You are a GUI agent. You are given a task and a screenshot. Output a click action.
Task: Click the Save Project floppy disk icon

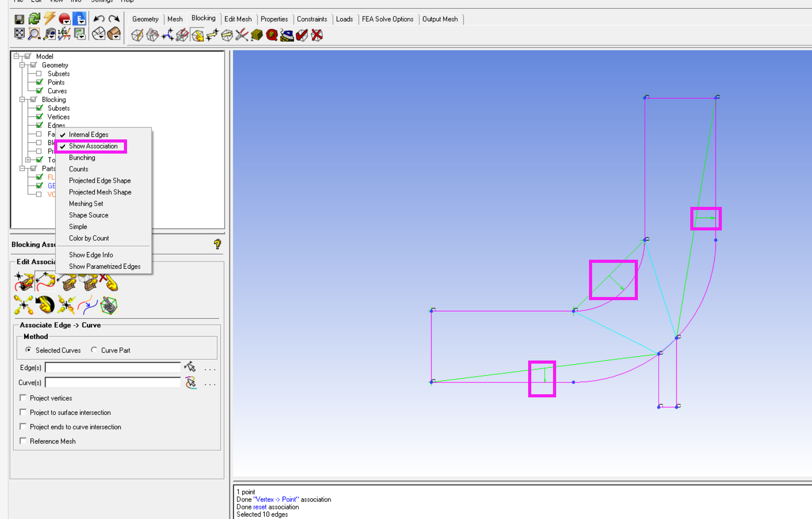pos(19,19)
